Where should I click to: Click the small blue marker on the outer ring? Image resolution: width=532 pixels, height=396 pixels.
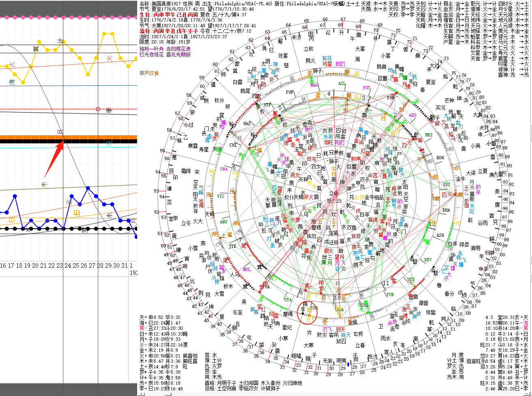[348, 365]
